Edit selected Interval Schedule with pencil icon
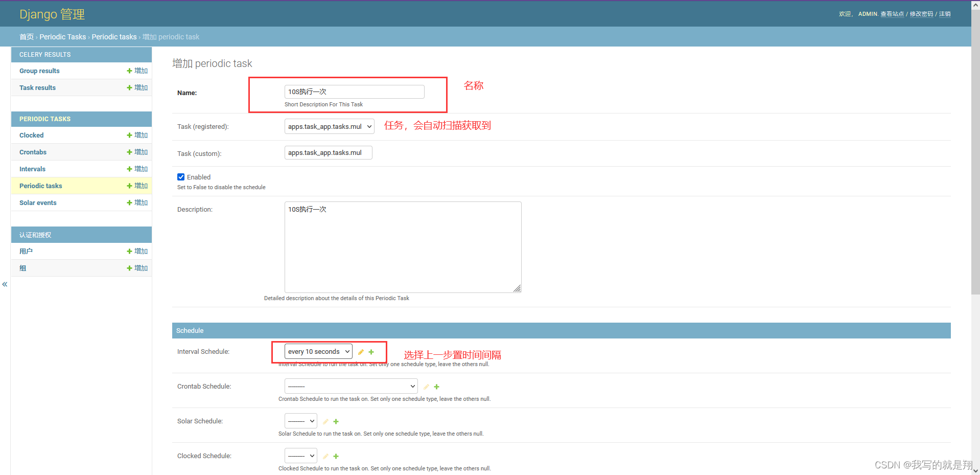This screenshot has width=980, height=475. point(361,352)
